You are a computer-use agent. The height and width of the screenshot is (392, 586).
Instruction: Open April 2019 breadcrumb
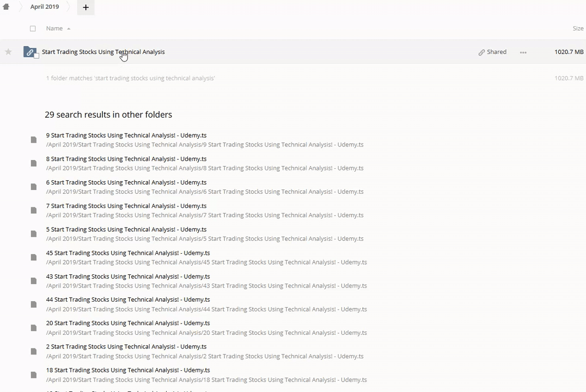coord(45,7)
